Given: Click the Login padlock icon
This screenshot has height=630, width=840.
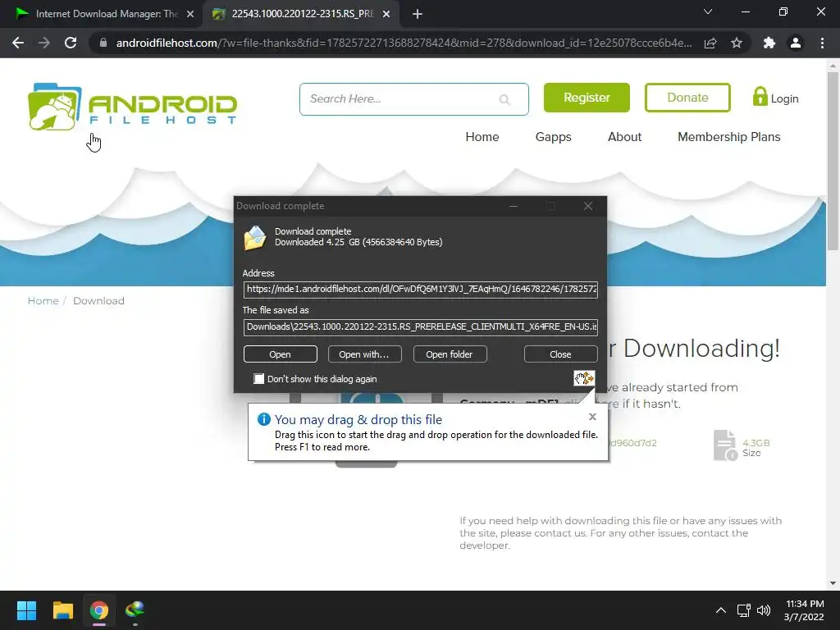Looking at the screenshot, I should click(760, 97).
